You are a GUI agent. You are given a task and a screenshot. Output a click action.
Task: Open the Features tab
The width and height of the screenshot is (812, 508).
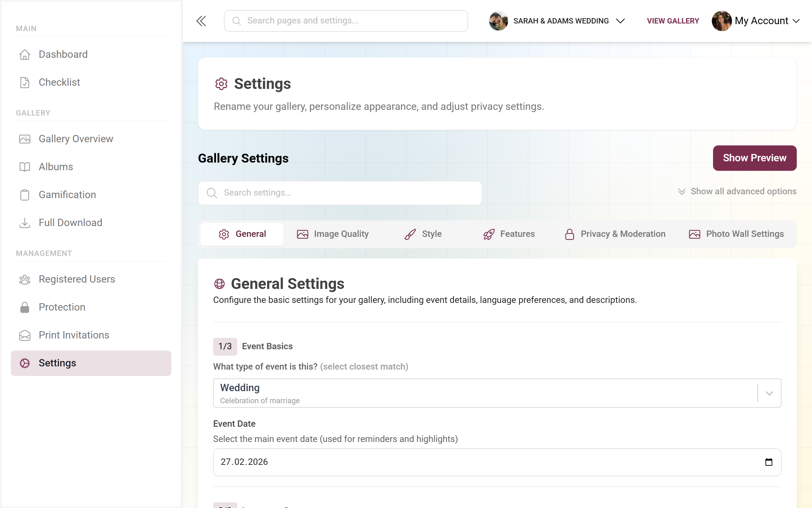pyautogui.click(x=509, y=234)
